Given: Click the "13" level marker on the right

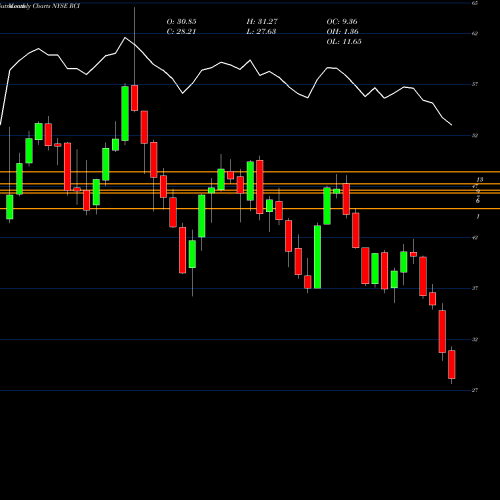Looking at the screenshot, I should click(x=480, y=180).
